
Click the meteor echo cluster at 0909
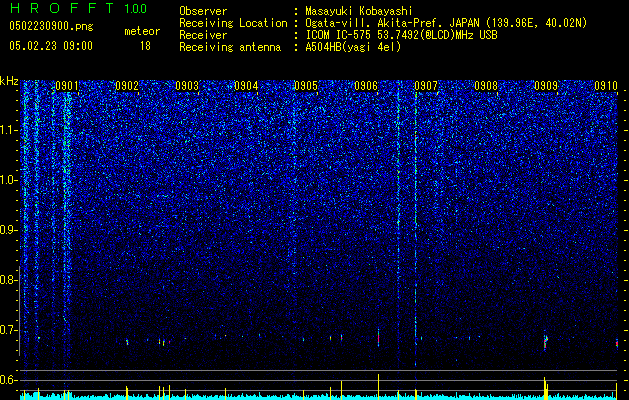pos(545,341)
